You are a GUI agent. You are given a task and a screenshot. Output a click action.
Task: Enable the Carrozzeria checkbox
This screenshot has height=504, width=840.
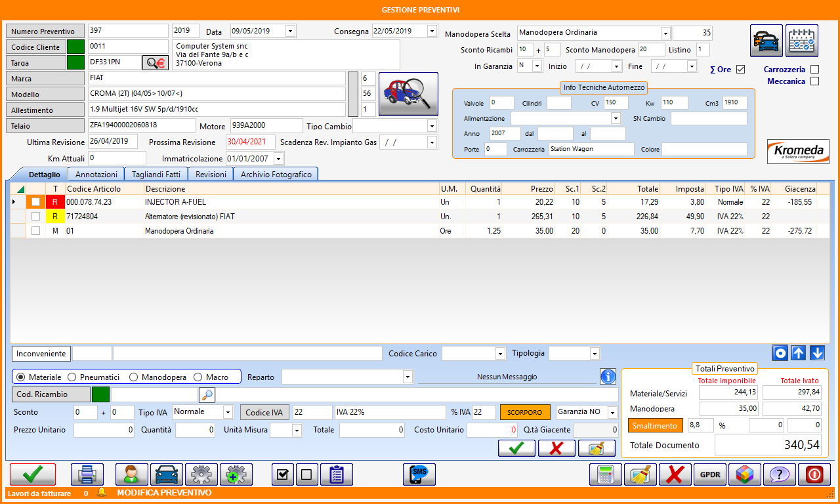coord(815,70)
